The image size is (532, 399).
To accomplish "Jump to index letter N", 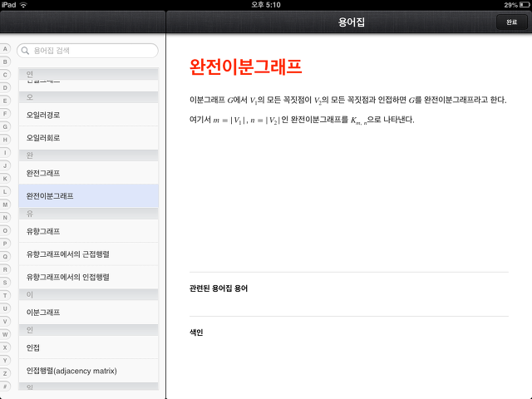I will (5, 218).
